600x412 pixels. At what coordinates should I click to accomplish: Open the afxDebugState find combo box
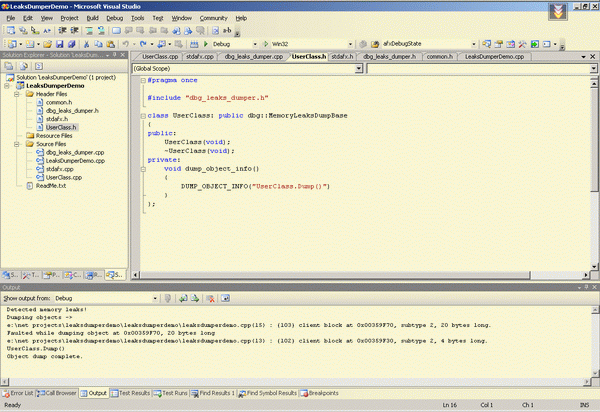[474, 44]
